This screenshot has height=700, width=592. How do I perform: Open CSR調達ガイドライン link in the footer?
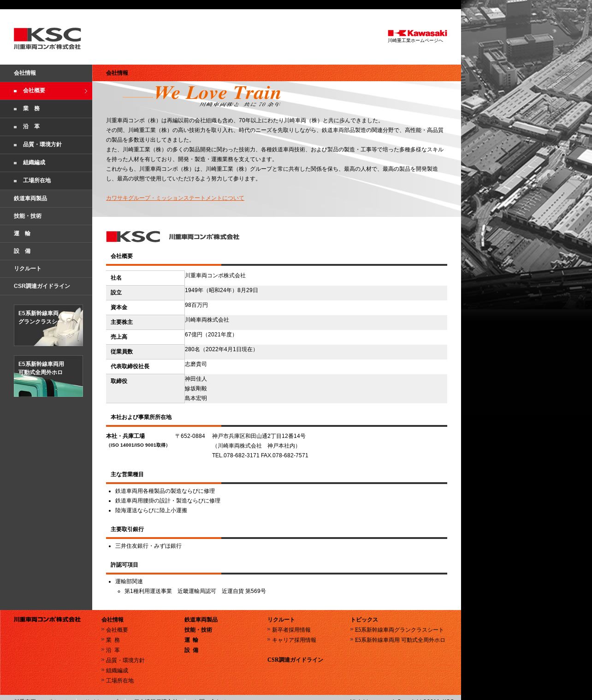(295, 660)
